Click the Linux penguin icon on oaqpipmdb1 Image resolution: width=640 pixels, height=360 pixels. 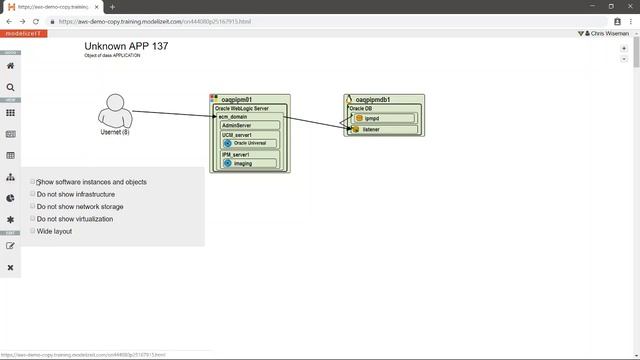tap(349, 99)
